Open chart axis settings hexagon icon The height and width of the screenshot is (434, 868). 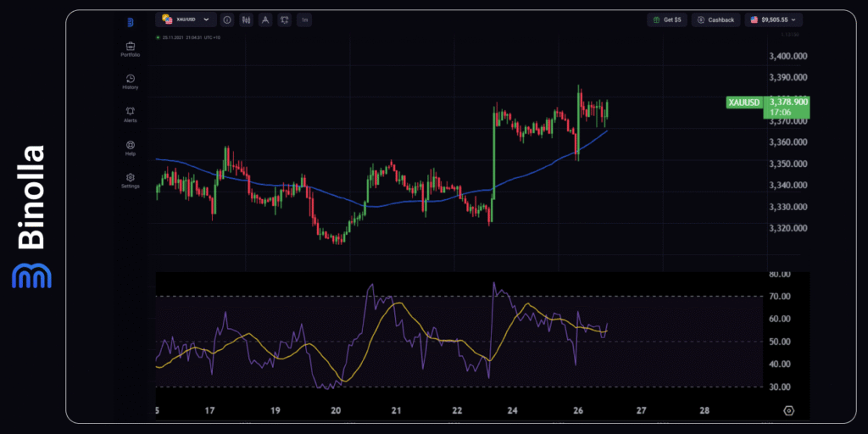coord(789,410)
